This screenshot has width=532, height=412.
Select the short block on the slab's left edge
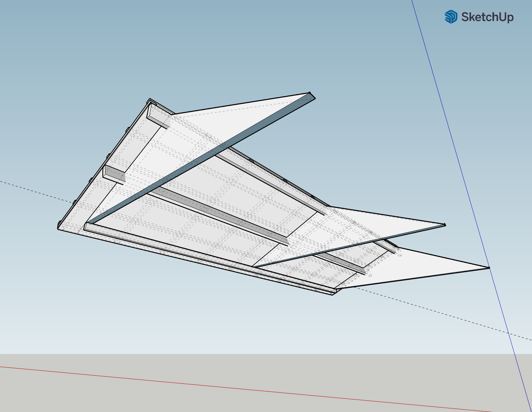click(114, 174)
